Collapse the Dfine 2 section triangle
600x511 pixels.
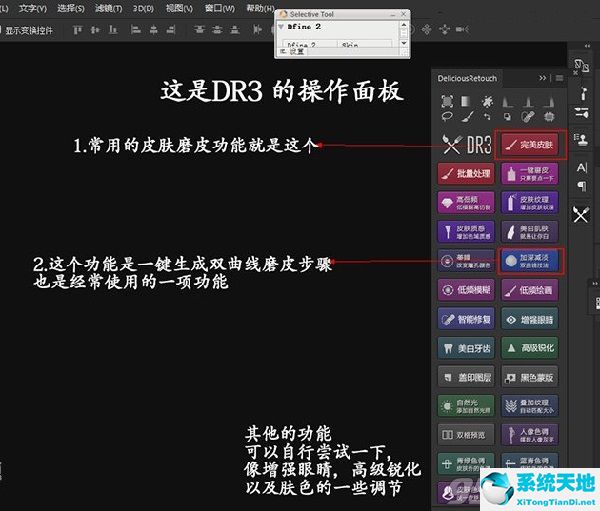281,27
